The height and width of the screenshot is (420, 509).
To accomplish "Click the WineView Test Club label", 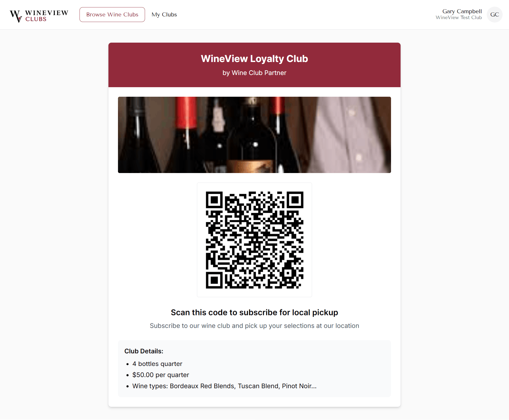I will click(459, 17).
